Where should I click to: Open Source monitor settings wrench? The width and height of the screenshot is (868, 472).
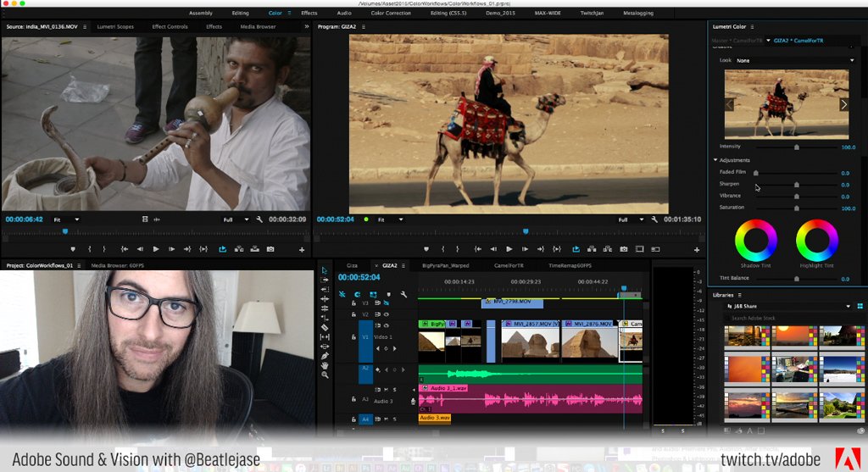(259, 219)
